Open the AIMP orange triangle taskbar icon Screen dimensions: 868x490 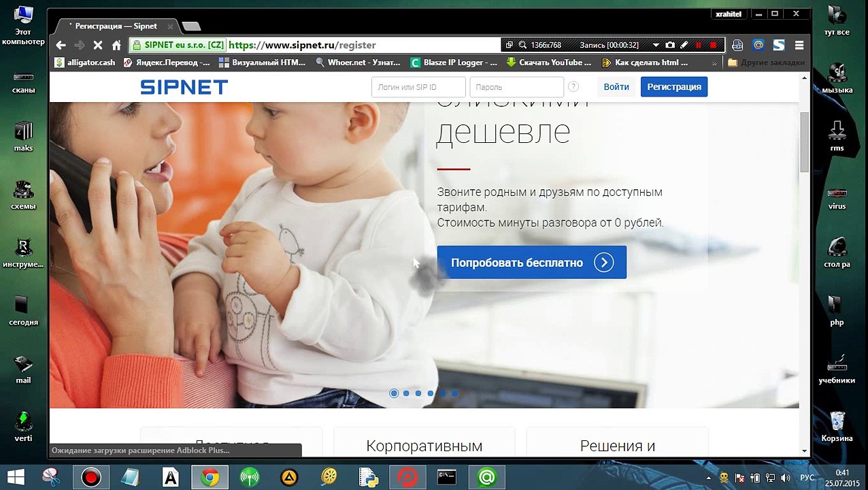coord(289,477)
